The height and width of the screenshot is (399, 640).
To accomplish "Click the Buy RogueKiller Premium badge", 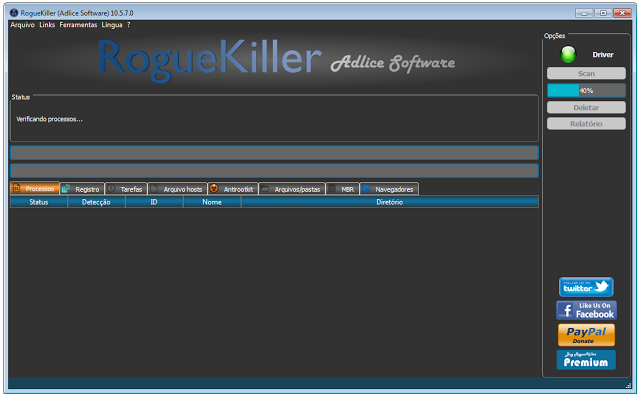I will tap(586, 360).
